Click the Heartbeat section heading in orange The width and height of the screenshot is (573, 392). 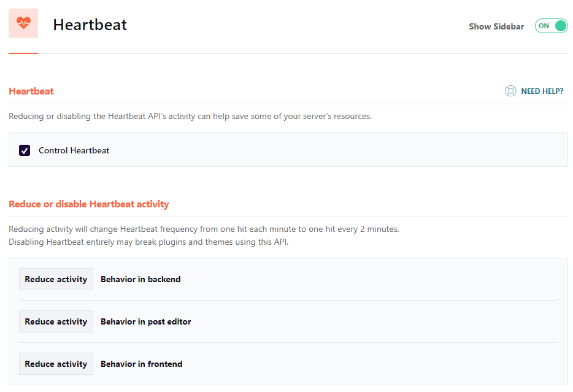click(x=31, y=91)
